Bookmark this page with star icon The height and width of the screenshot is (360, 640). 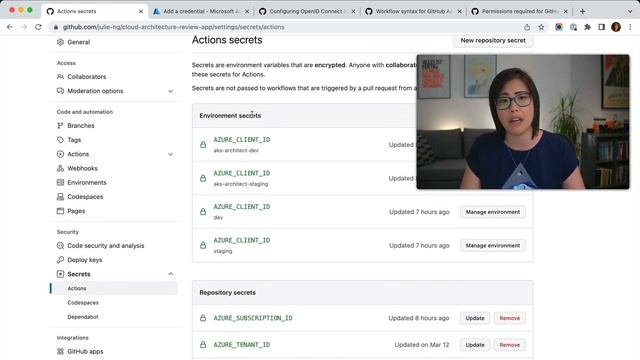tap(541, 27)
